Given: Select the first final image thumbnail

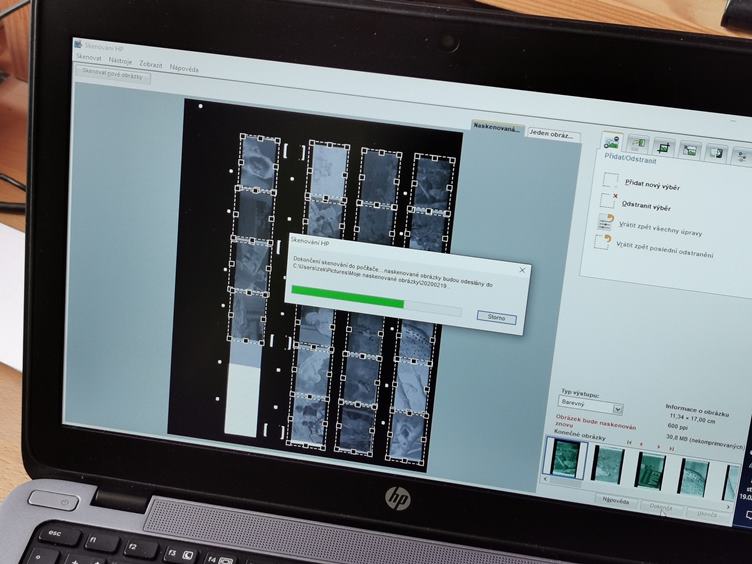Looking at the screenshot, I should pos(565,458).
